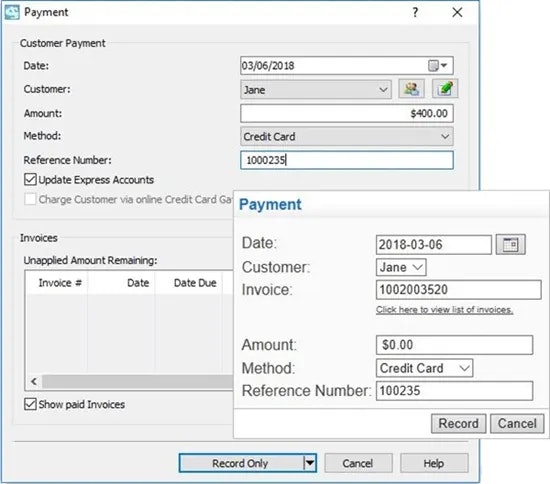Click the Record button in overlay

(x=458, y=423)
